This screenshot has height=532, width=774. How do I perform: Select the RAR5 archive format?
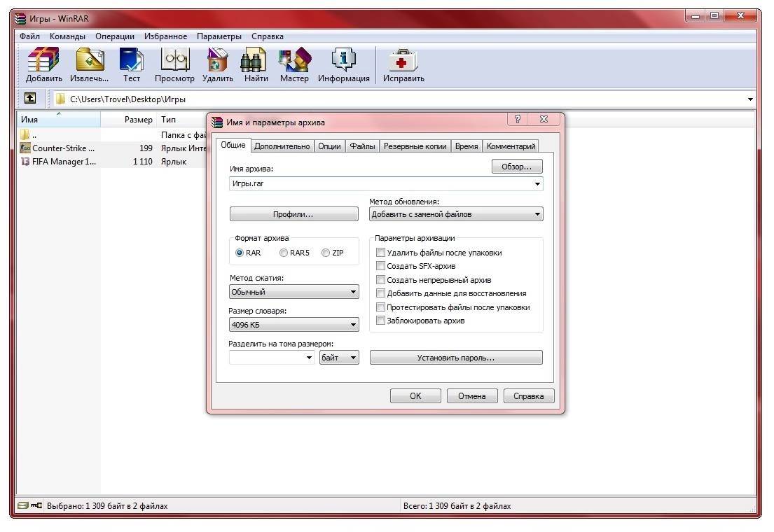point(284,253)
